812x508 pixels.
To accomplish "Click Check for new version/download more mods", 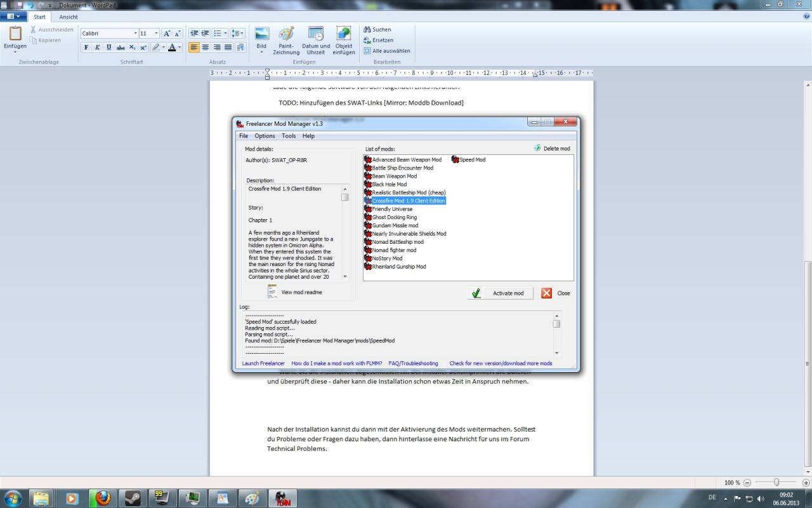I will pos(501,363).
